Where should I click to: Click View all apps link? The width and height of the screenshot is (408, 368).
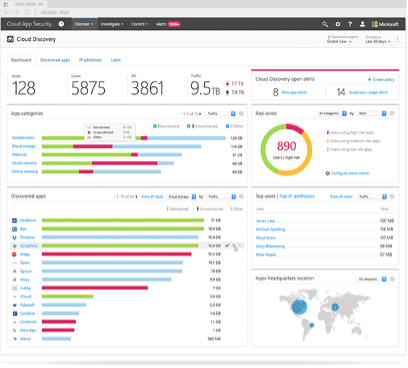[x=152, y=197]
